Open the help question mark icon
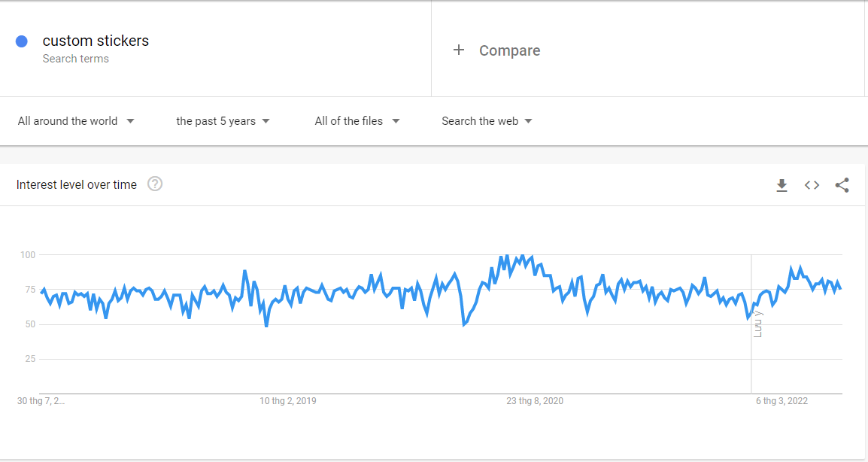 pos(155,184)
